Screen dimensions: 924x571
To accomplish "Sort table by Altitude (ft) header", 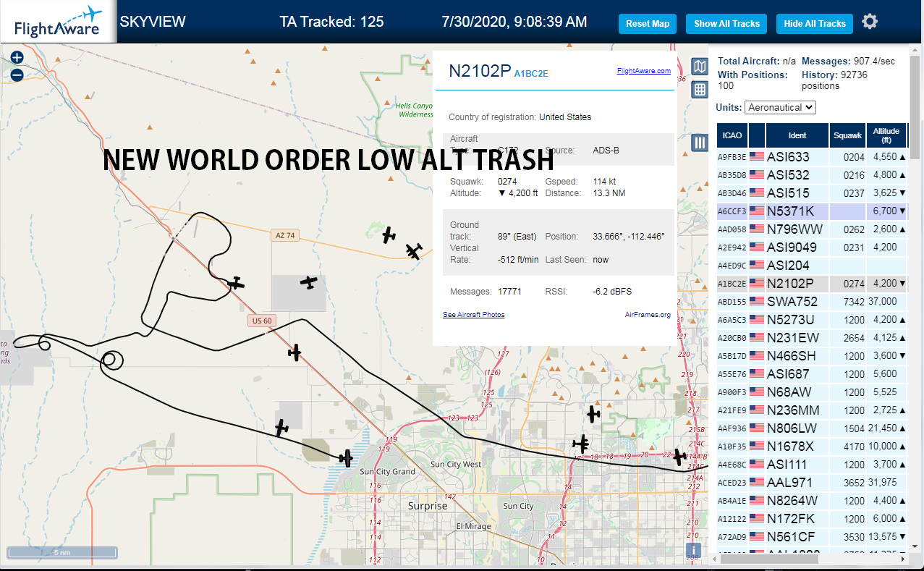I will point(886,135).
